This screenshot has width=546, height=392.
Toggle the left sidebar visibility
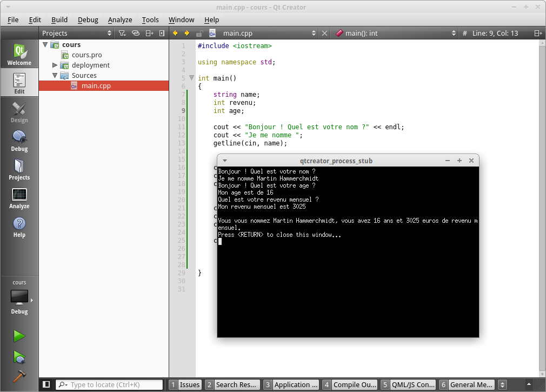(x=46, y=384)
